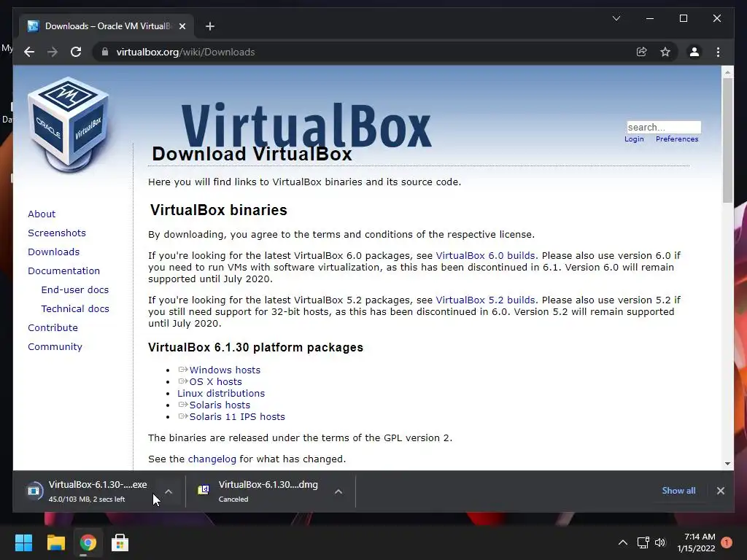Download the Solaris 11 IPS hosts package
The height and width of the screenshot is (560, 747).
click(x=237, y=416)
